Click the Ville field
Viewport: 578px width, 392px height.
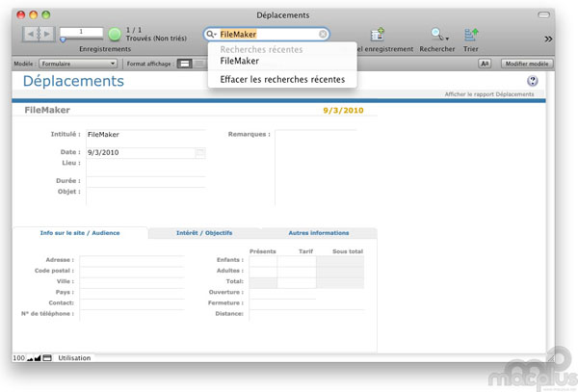click(x=132, y=282)
